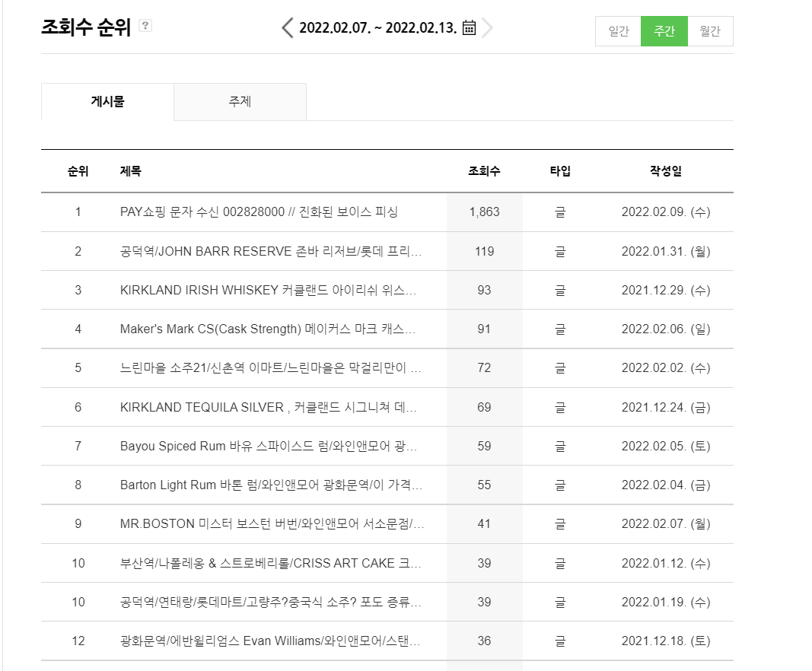This screenshot has height=671, width=812.
Task: Click the 타입 column header
Action: [x=560, y=171]
